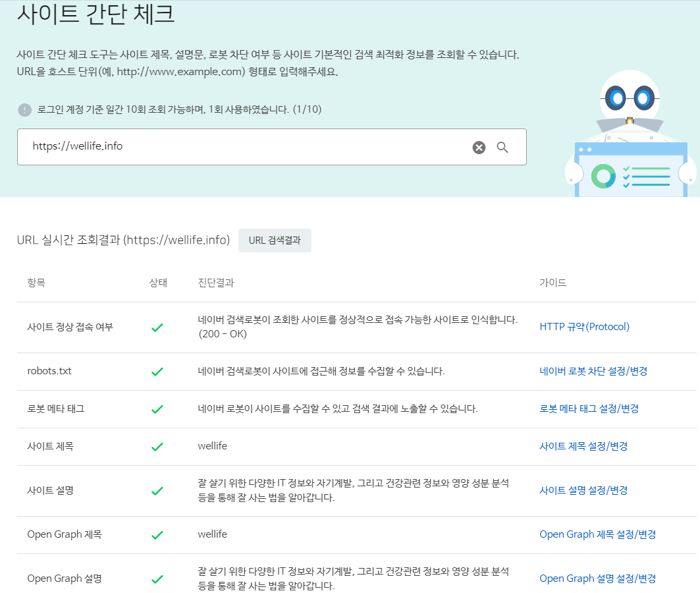Click the checkmark next to 사이트 설명
This screenshot has height=593, width=700.
[x=157, y=490]
